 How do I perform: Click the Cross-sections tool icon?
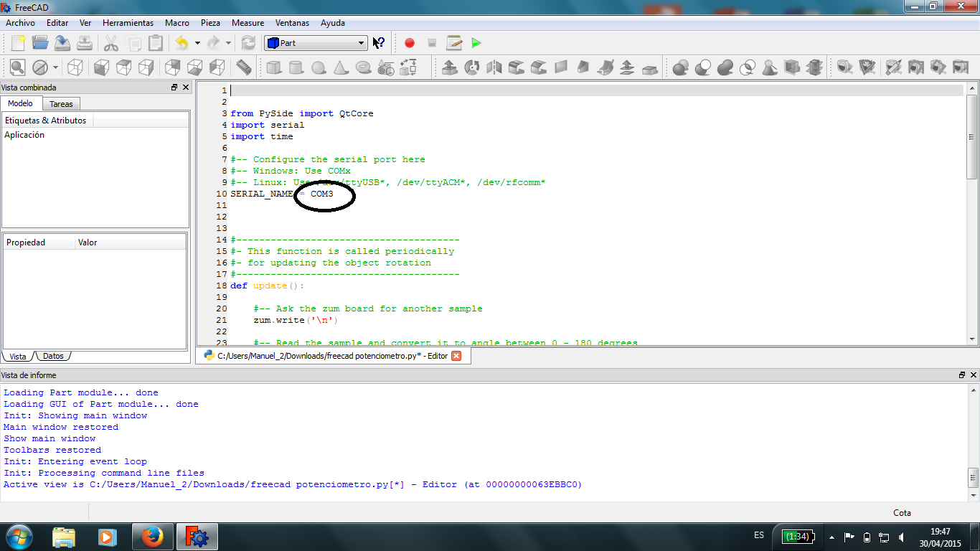coord(814,67)
